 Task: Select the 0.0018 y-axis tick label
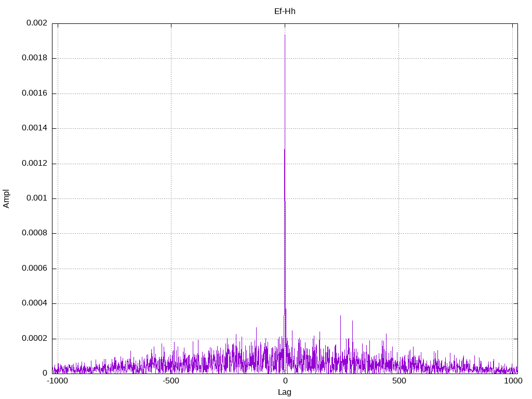pyautogui.click(x=34, y=58)
